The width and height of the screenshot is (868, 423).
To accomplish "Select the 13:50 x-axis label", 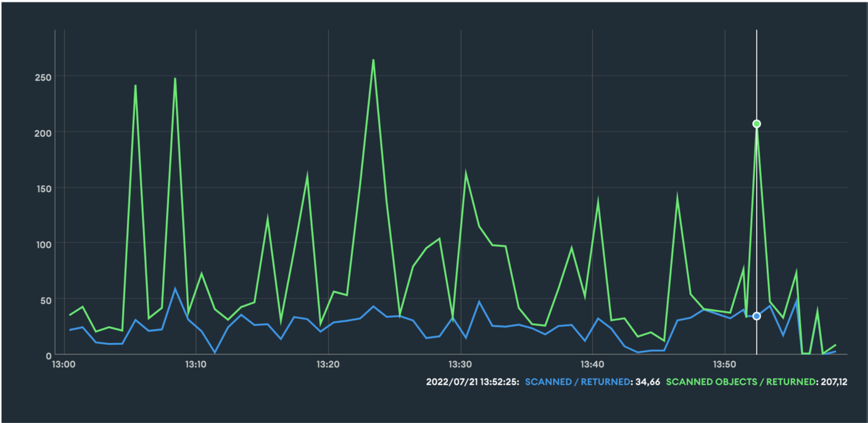I will pos(725,364).
